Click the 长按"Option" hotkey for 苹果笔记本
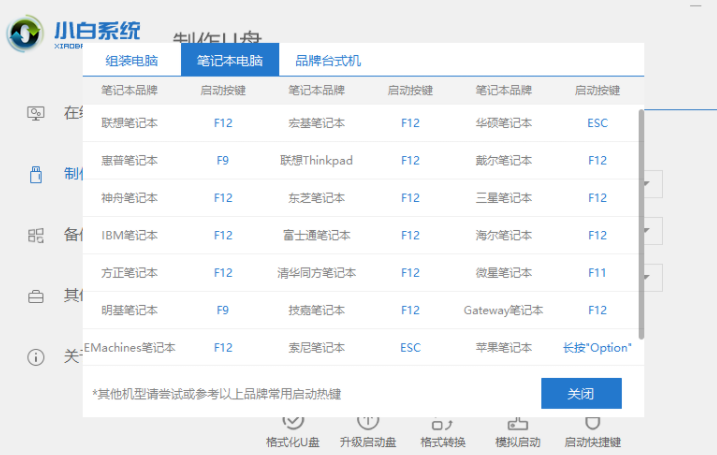Screen dimensions: 717x455 tap(597, 348)
